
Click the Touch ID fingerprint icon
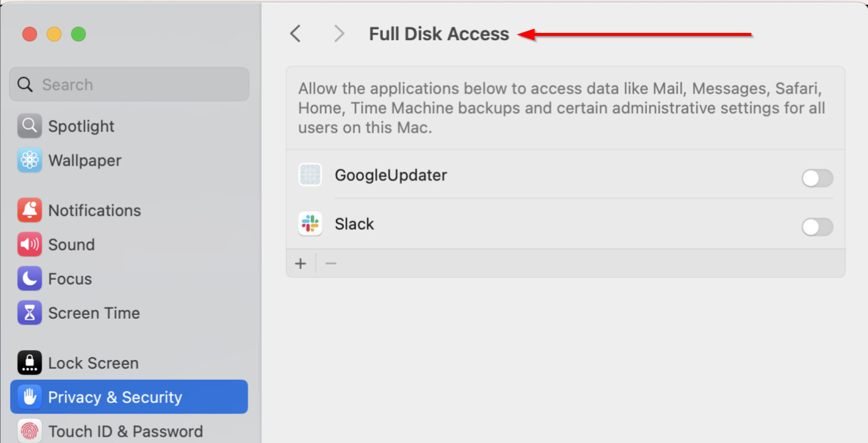29,431
